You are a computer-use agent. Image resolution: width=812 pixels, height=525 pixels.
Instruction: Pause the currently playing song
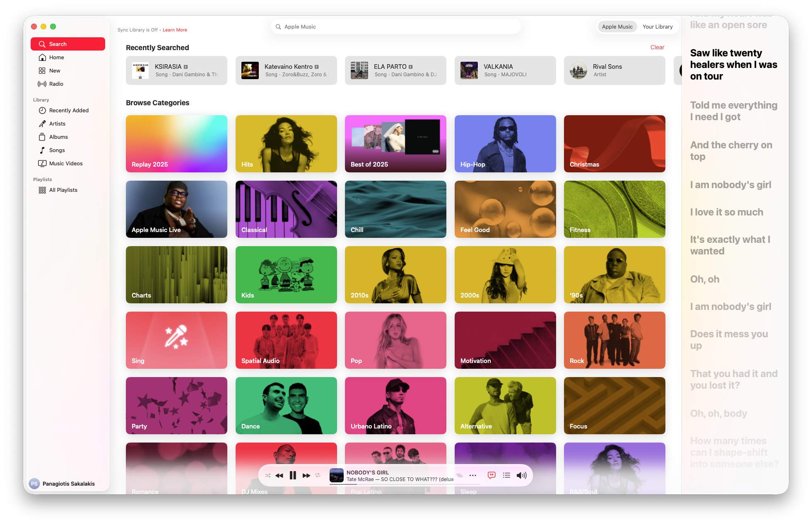click(x=293, y=475)
